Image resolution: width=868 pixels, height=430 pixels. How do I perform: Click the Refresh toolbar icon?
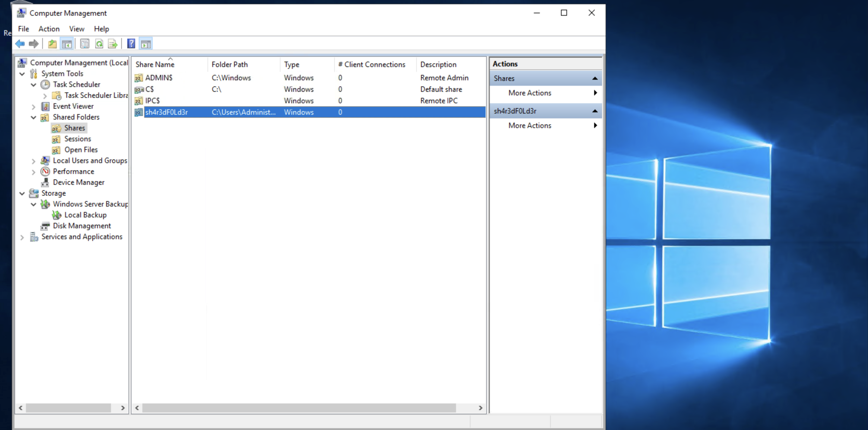[x=99, y=43]
